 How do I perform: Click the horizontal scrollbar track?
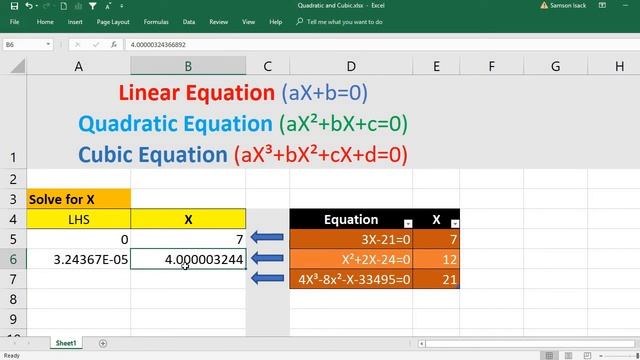pos(530,344)
